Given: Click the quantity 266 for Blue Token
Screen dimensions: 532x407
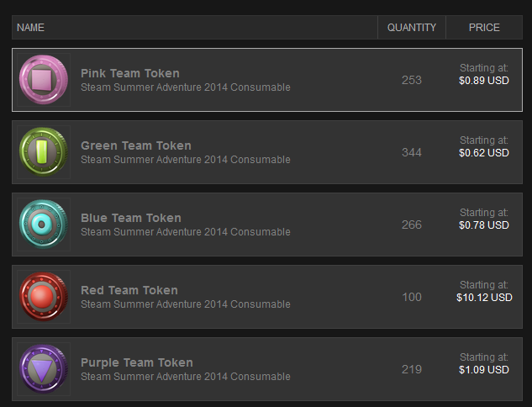Looking at the screenshot, I should point(412,225).
